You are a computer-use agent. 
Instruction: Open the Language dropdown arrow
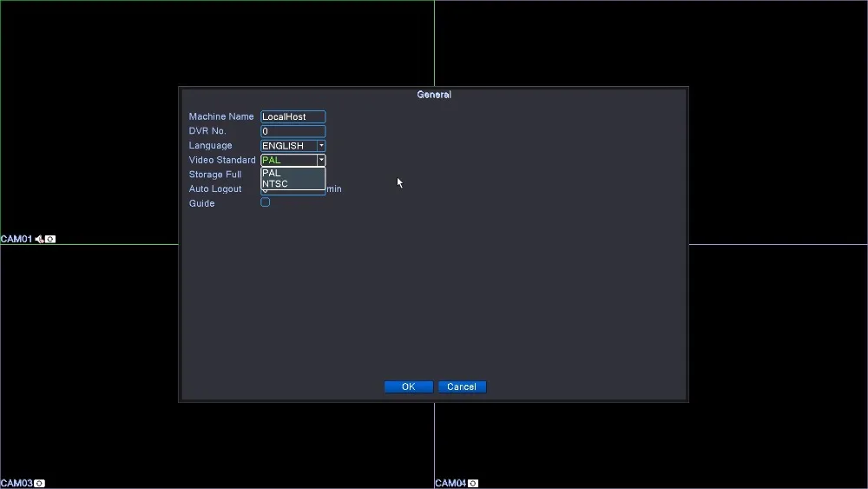click(x=321, y=146)
